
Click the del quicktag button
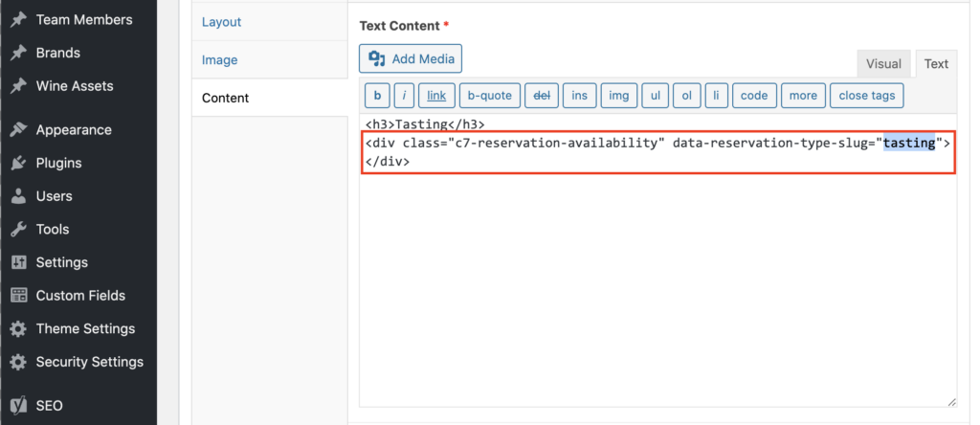click(x=542, y=96)
